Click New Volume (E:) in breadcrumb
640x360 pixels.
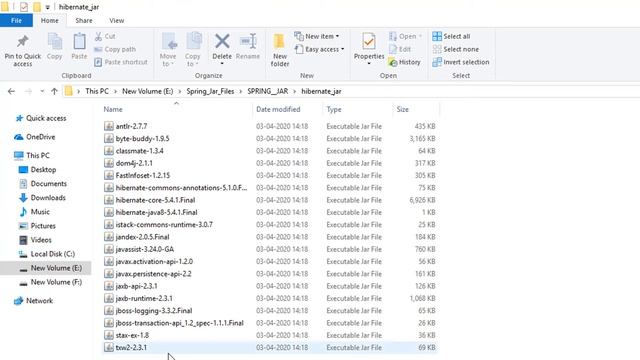coord(147,91)
